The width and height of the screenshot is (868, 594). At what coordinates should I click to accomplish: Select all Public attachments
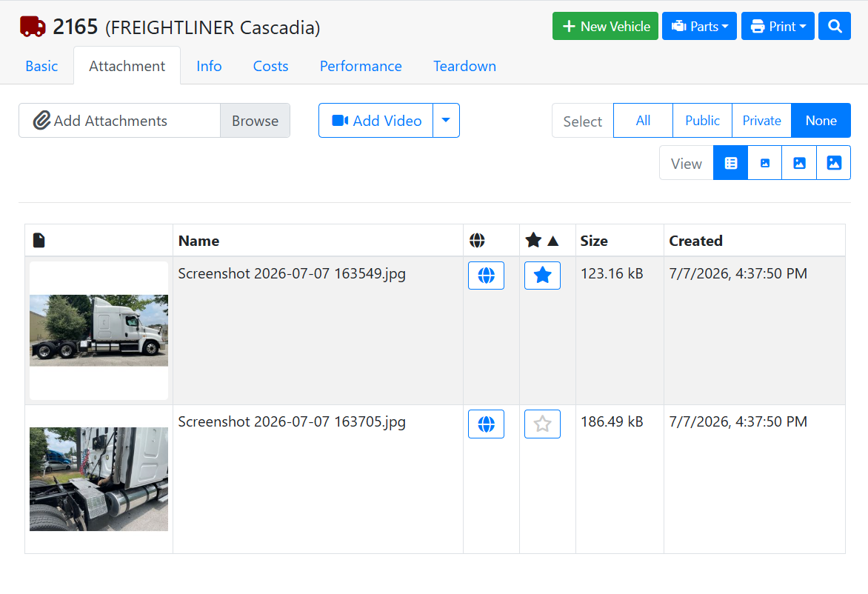click(702, 120)
